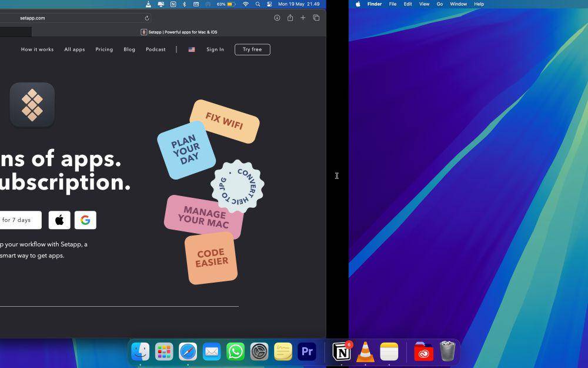
Task: Open the screen mirroring display menu bar icon
Action: (161, 4)
